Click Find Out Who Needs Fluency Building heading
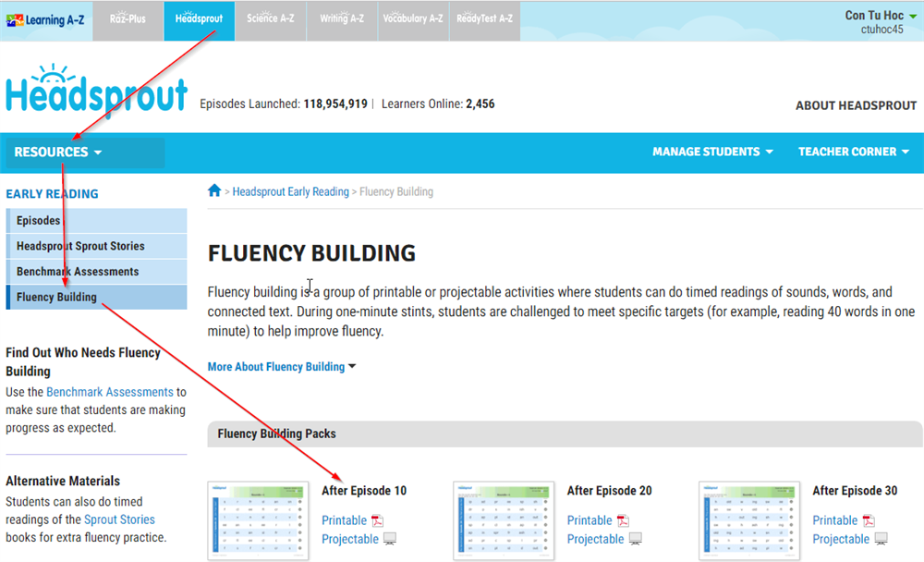 point(83,362)
